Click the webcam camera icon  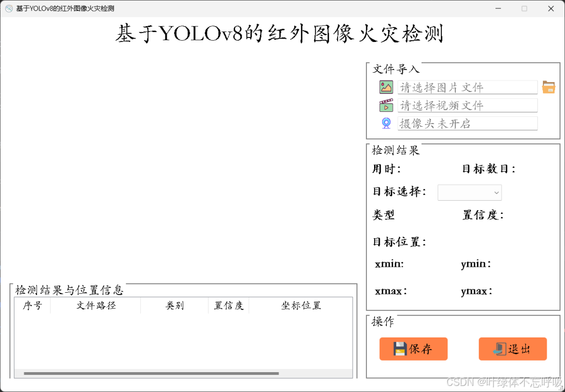tap(386, 123)
